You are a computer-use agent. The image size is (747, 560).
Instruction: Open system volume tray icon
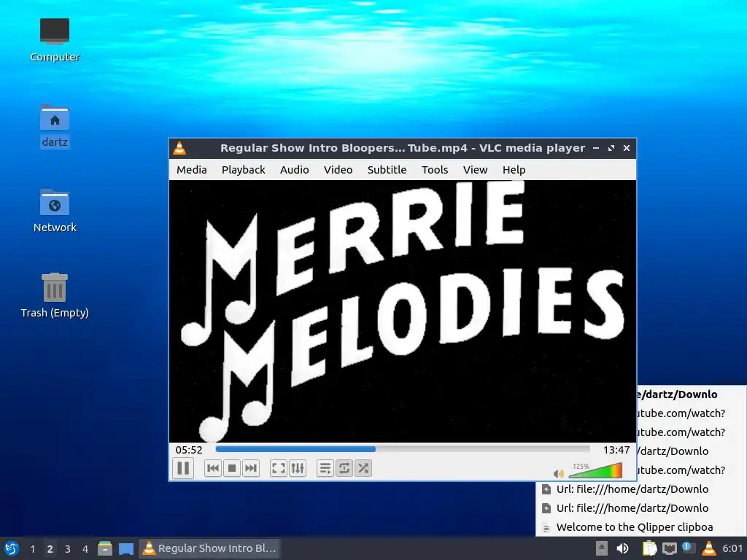(622, 548)
